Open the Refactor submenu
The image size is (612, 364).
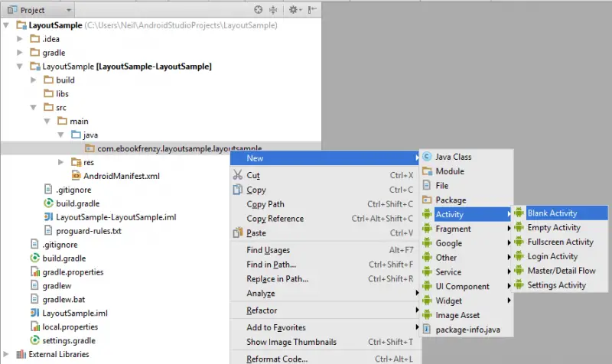pos(262,310)
